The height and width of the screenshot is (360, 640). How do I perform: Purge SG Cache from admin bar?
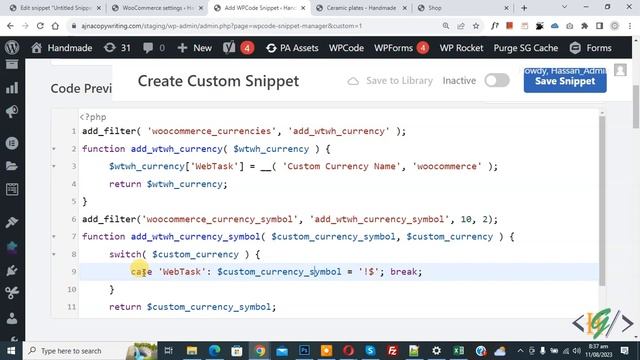[526, 48]
